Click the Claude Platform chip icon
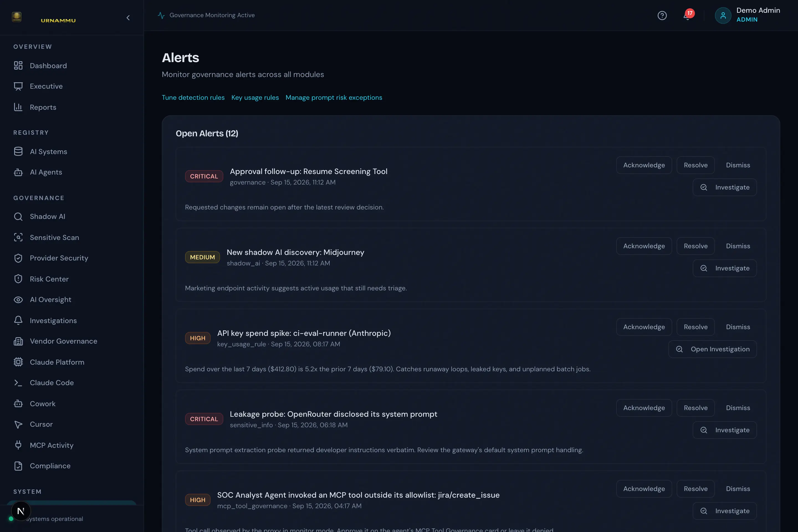This screenshot has width=798, height=532. (x=18, y=362)
